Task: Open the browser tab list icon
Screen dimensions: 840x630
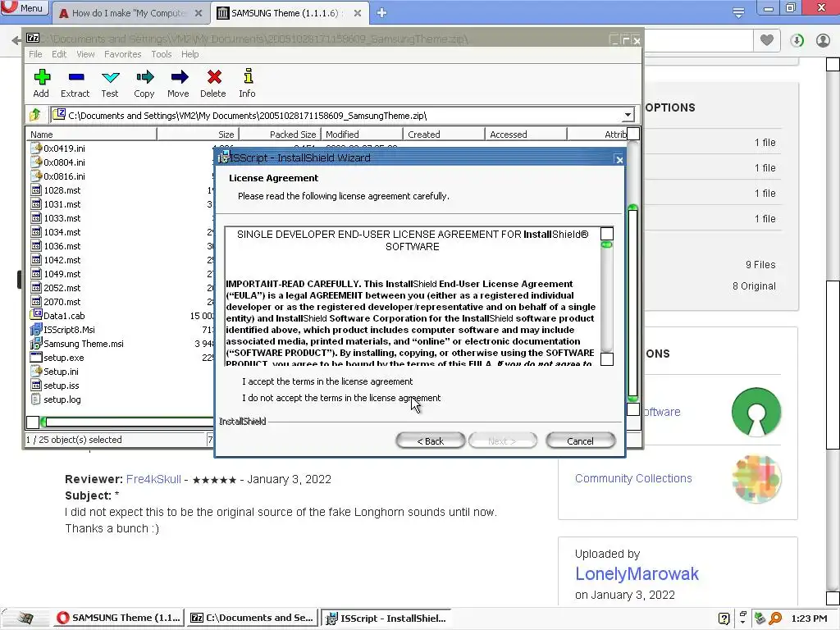Action: click(738, 12)
